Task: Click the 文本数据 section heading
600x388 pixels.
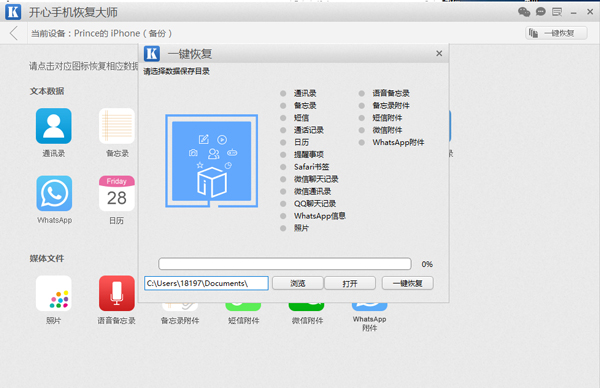Action: [47, 91]
